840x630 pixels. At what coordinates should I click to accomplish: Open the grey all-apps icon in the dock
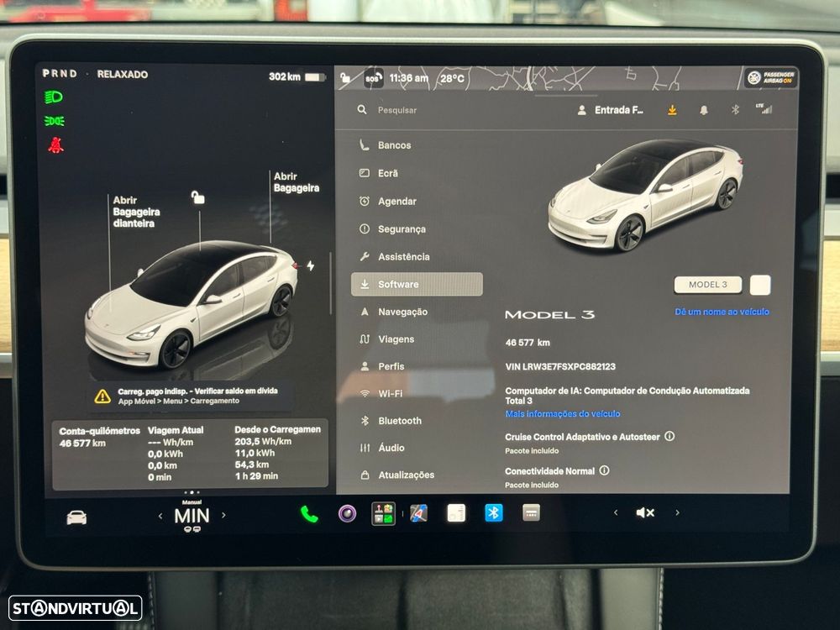coord(531,512)
